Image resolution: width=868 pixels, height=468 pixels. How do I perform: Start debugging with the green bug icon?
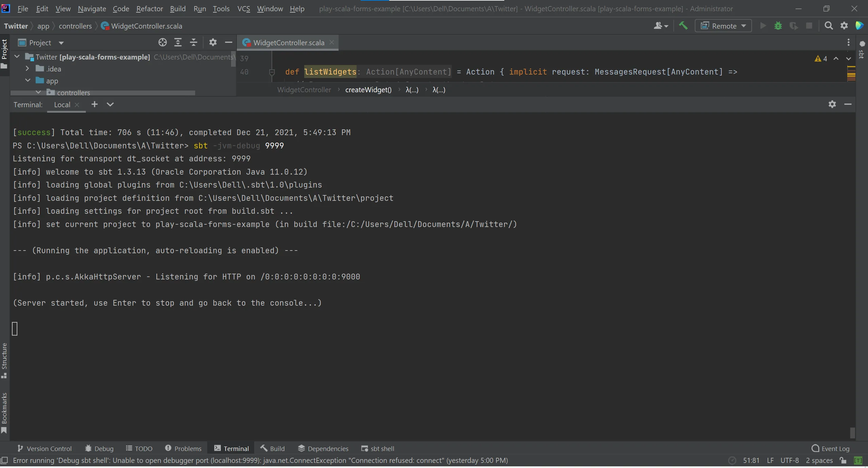coord(778,26)
